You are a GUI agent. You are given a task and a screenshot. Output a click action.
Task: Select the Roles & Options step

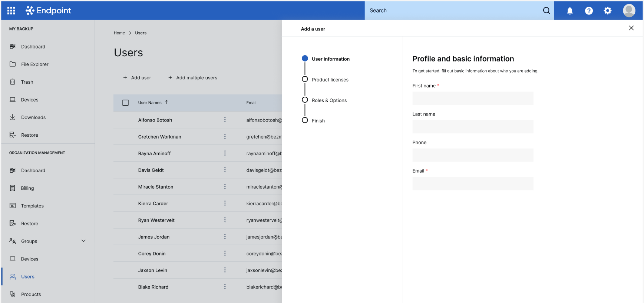(329, 100)
